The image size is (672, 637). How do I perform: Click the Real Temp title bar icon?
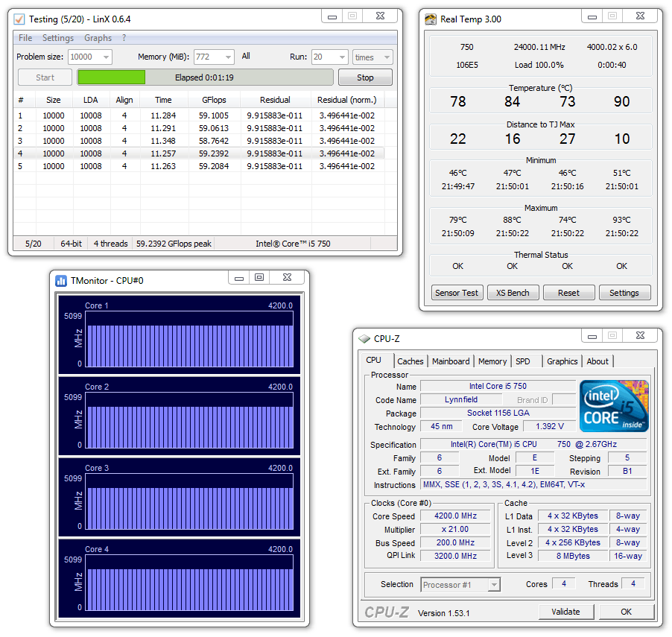click(x=431, y=19)
